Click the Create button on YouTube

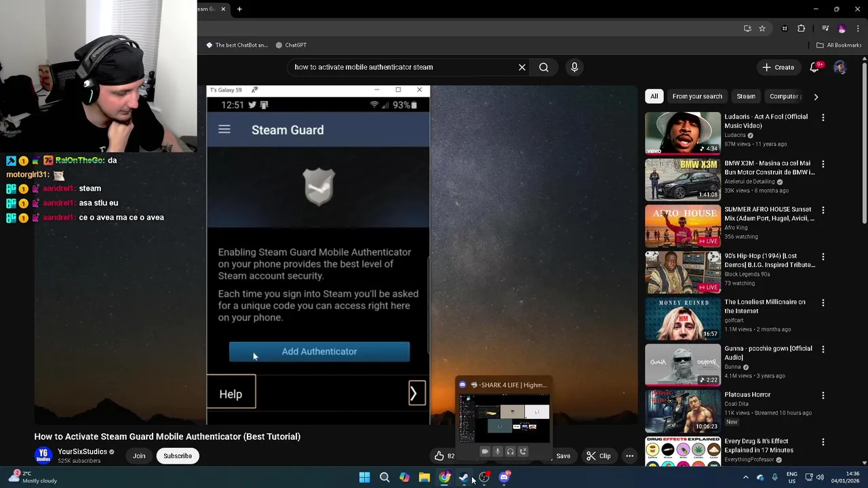(778, 67)
